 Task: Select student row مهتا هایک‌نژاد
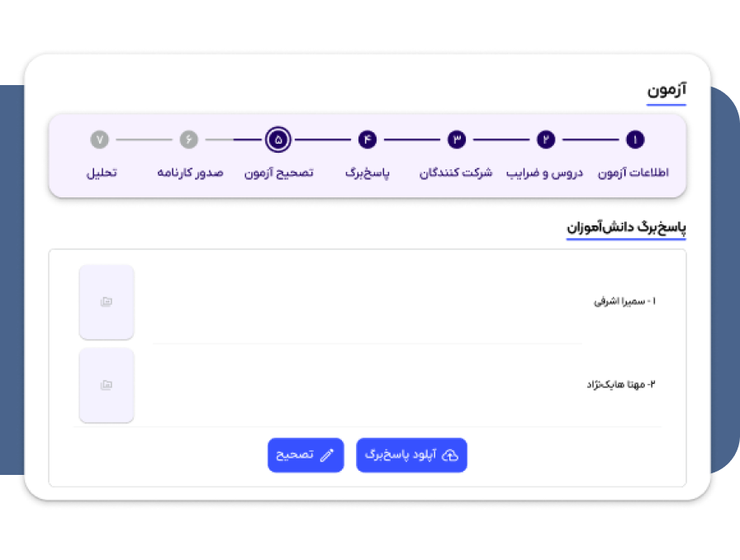pos(368,385)
